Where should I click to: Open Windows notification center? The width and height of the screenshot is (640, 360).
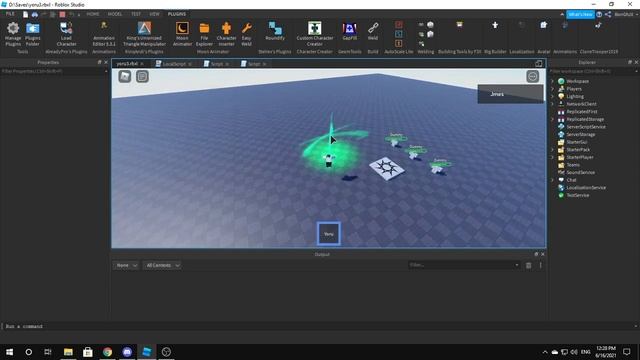tap(627, 352)
